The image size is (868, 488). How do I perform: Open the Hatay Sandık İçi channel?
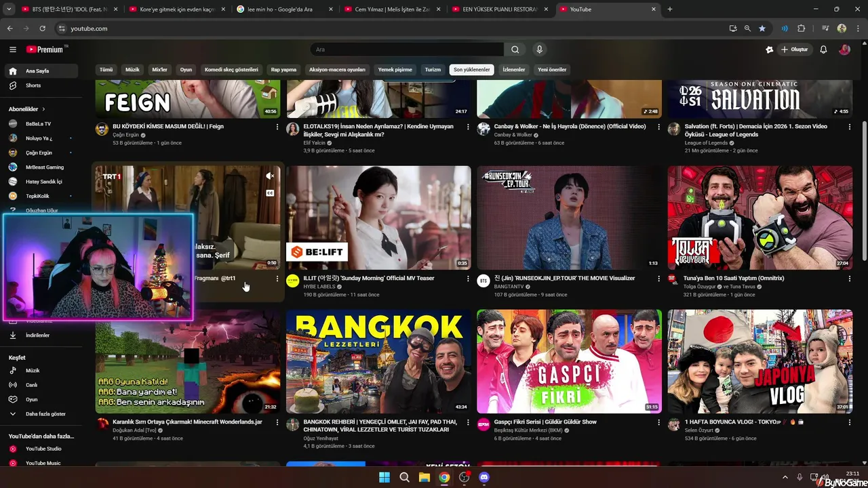[43, 182]
